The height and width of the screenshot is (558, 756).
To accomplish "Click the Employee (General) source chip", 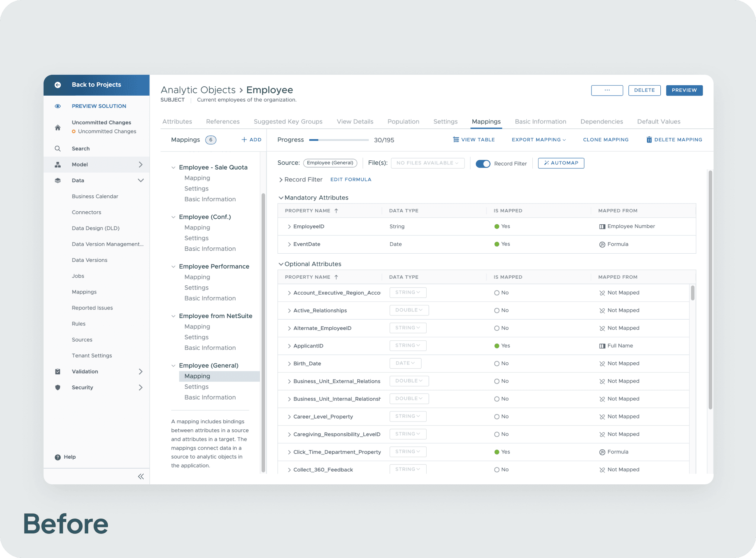I will click(330, 163).
